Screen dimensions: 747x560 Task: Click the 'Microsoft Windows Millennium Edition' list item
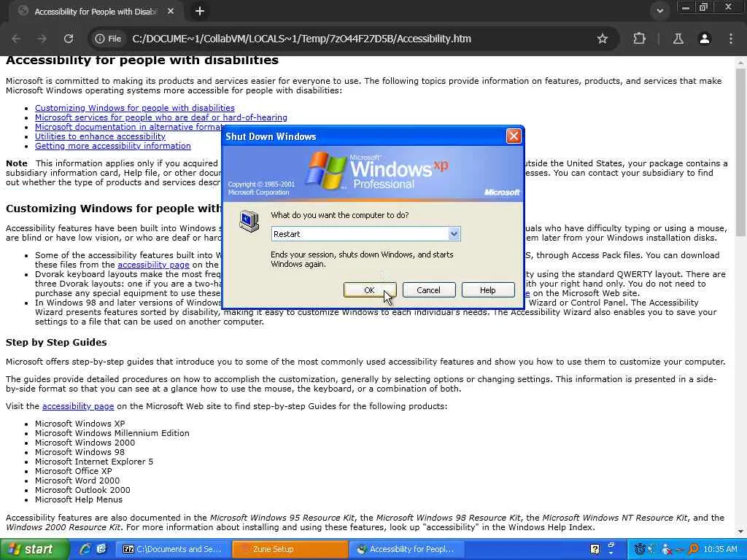click(112, 433)
